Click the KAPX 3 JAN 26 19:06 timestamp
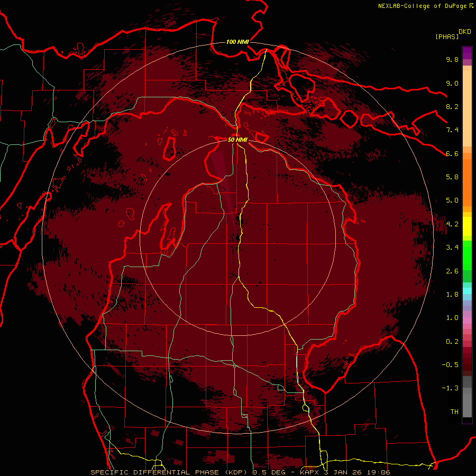Screen dimensions: 476x476 pos(345,472)
